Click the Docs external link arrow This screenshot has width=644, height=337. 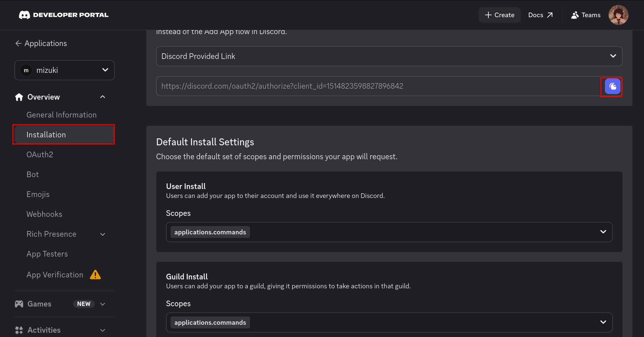(550, 15)
